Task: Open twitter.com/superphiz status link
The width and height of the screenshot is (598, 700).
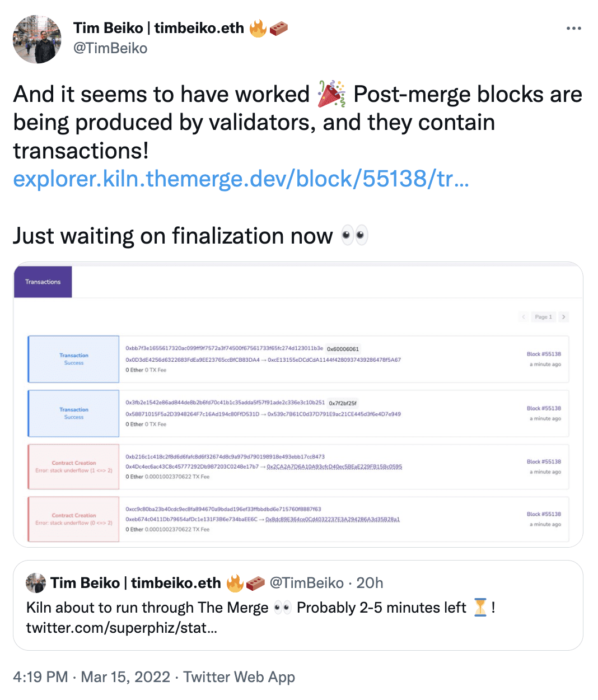Action: (122, 628)
